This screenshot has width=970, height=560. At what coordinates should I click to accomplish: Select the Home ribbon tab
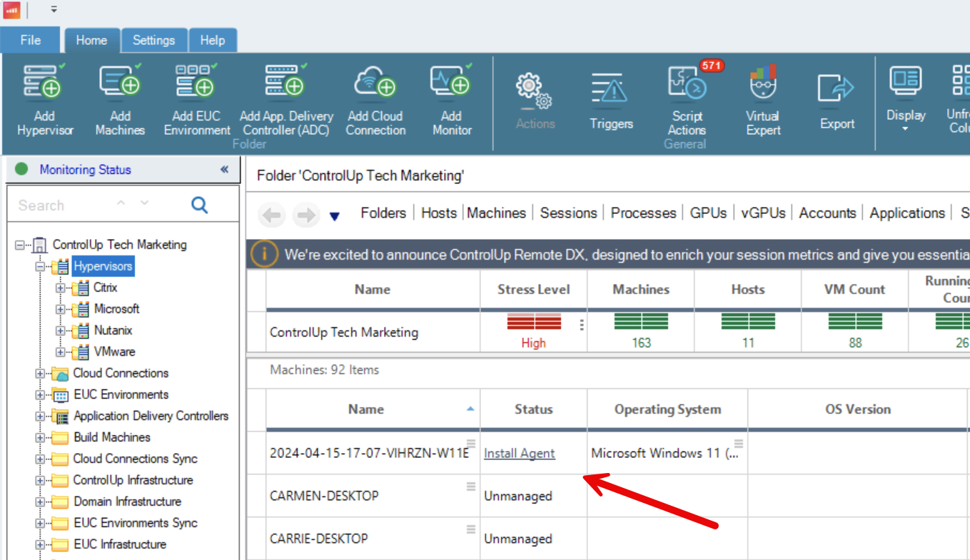91,41
